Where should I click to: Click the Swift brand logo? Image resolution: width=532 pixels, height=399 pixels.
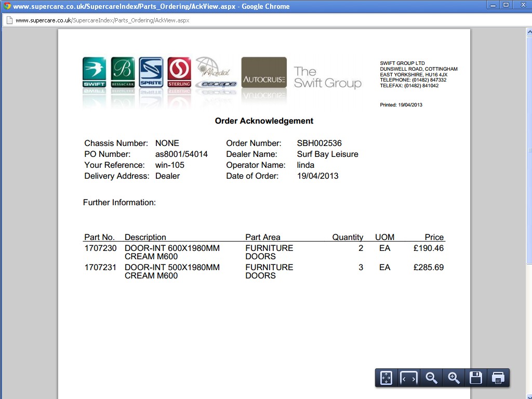pos(94,72)
